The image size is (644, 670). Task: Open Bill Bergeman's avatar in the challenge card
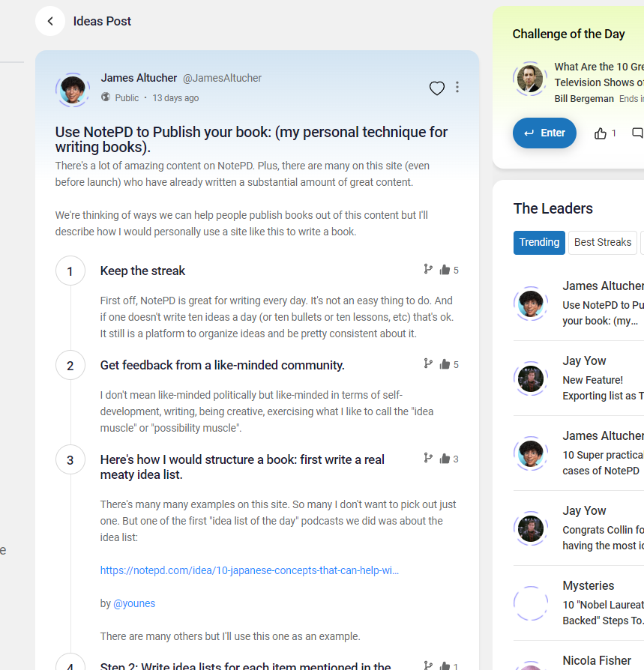[x=530, y=79]
